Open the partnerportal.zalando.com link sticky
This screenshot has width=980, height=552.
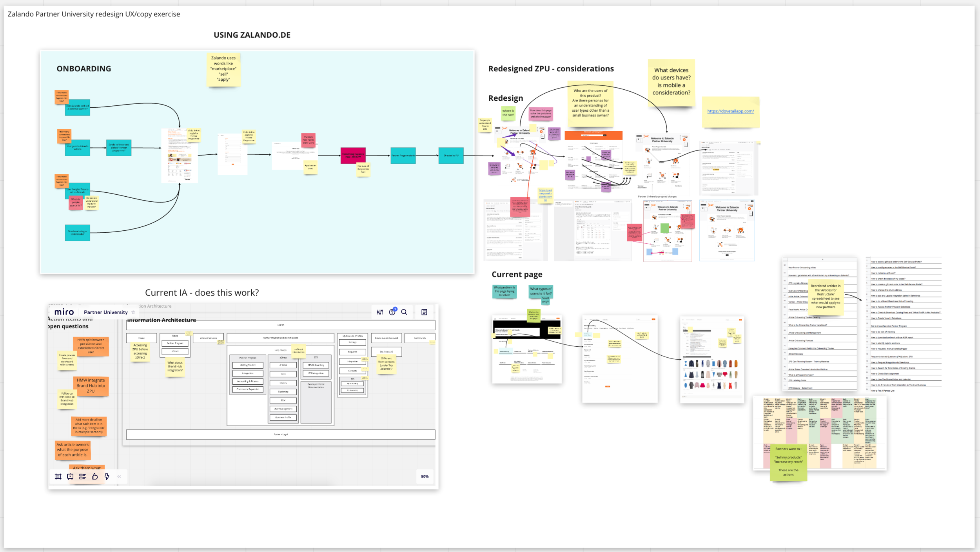(x=545, y=195)
